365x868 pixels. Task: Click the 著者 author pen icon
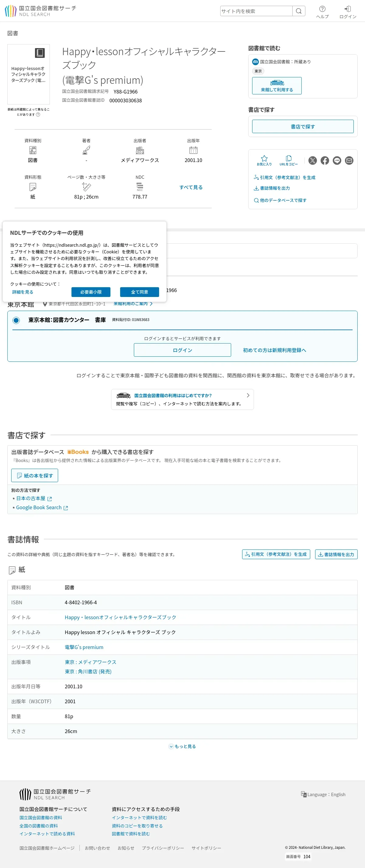tap(86, 150)
